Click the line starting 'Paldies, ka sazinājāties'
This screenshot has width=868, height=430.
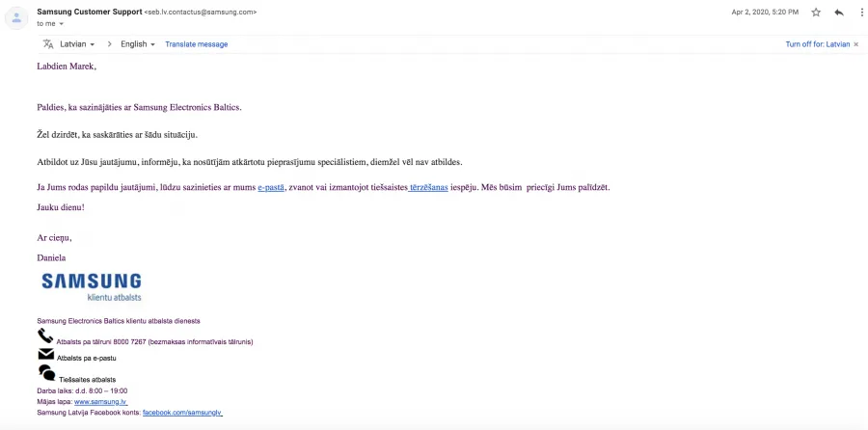(140, 107)
